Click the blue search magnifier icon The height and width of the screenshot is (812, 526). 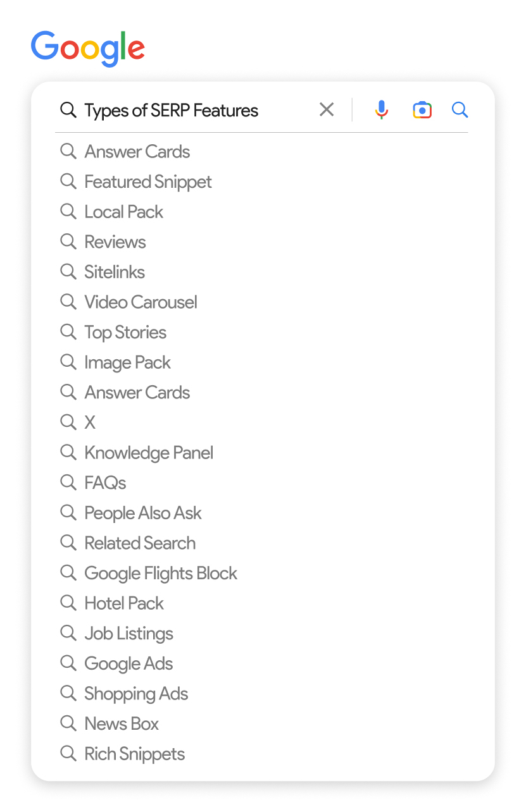460,109
